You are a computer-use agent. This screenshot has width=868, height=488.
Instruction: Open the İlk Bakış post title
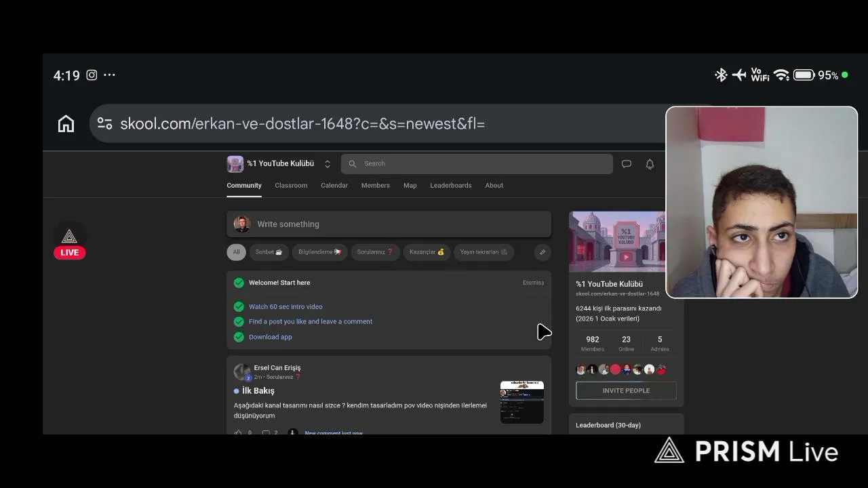tap(258, 391)
